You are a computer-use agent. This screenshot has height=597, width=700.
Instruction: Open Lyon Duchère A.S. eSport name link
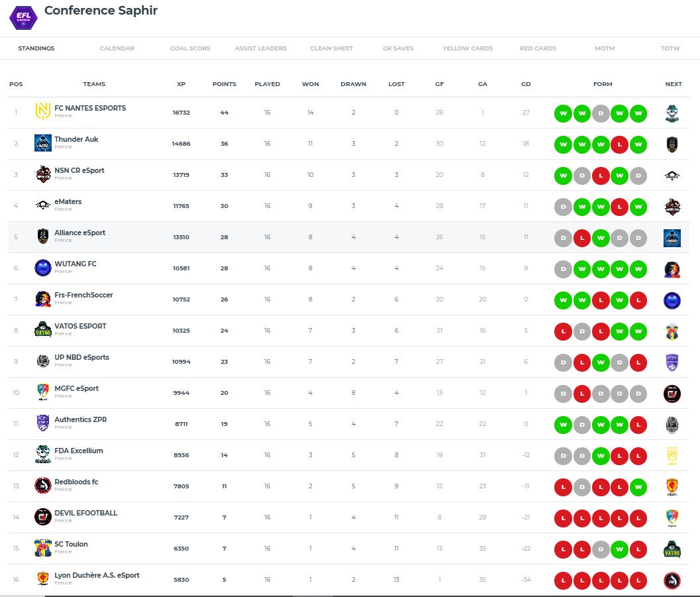coord(97,575)
